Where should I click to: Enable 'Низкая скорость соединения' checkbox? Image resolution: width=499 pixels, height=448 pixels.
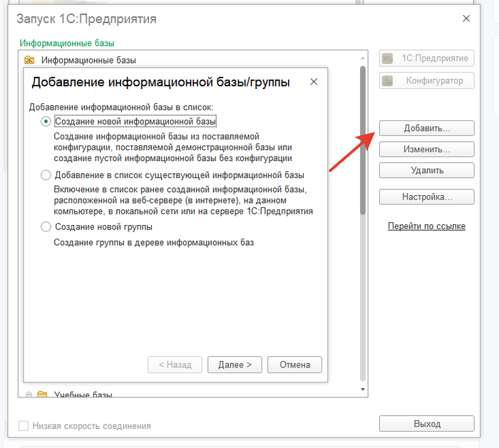[24, 426]
